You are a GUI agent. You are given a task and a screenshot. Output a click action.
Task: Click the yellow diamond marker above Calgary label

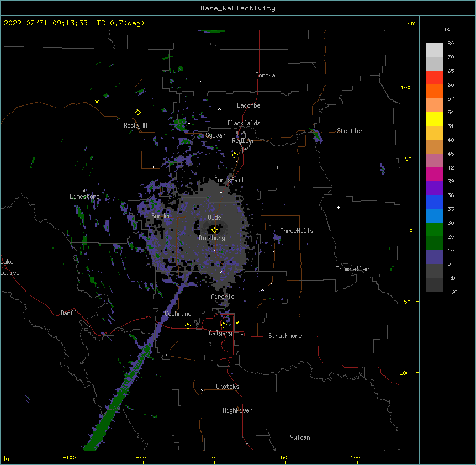pyautogui.click(x=224, y=325)
